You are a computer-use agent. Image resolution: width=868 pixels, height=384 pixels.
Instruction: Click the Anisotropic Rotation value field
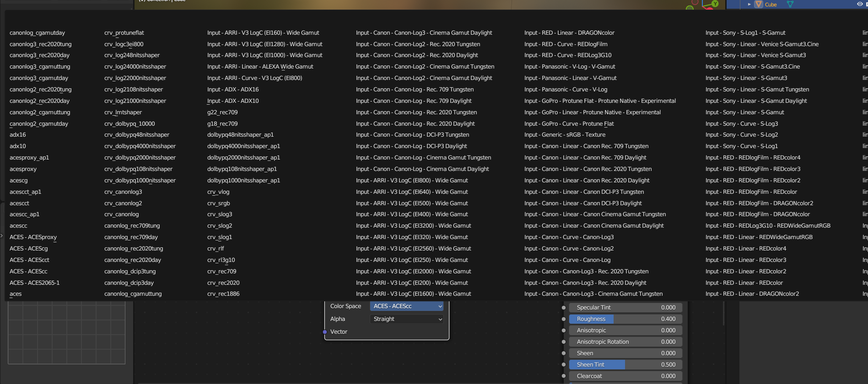pos(625,342)
